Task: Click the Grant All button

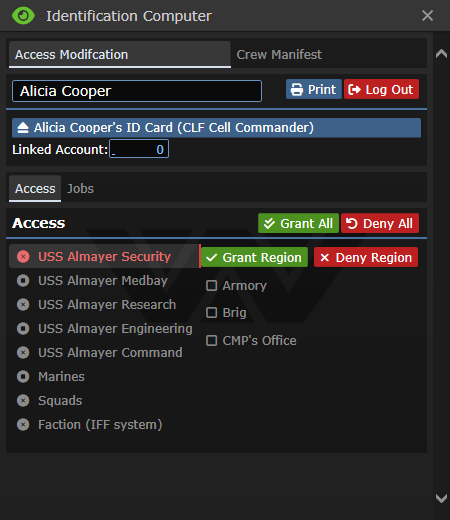Action: click(x=298, y=223)
